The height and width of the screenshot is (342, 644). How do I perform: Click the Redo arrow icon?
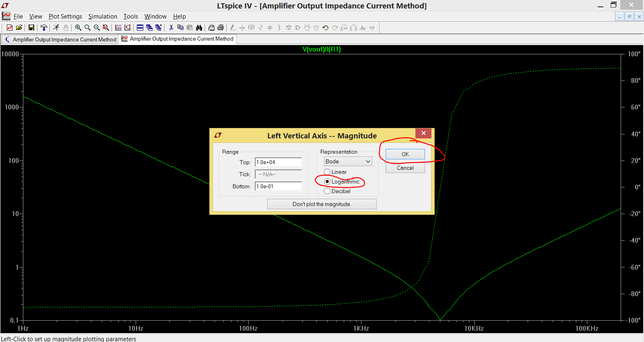tap(334, 28)
